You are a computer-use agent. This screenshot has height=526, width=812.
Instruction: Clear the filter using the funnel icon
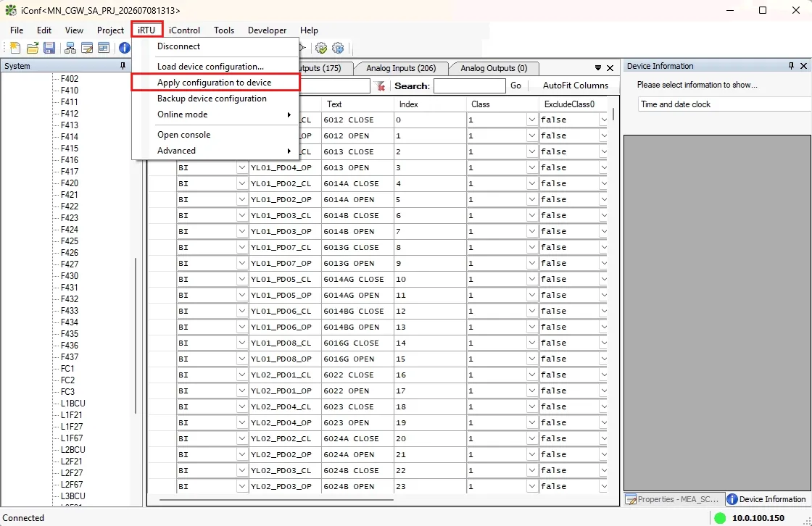pyautogui.click(x=381, y=86)
